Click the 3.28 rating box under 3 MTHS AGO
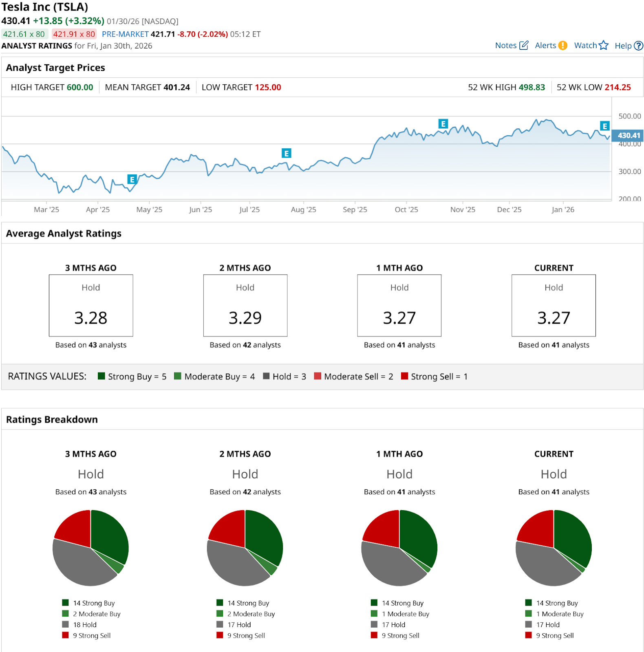The width and height of the screenshot is (644, 652). pos(91,306)
